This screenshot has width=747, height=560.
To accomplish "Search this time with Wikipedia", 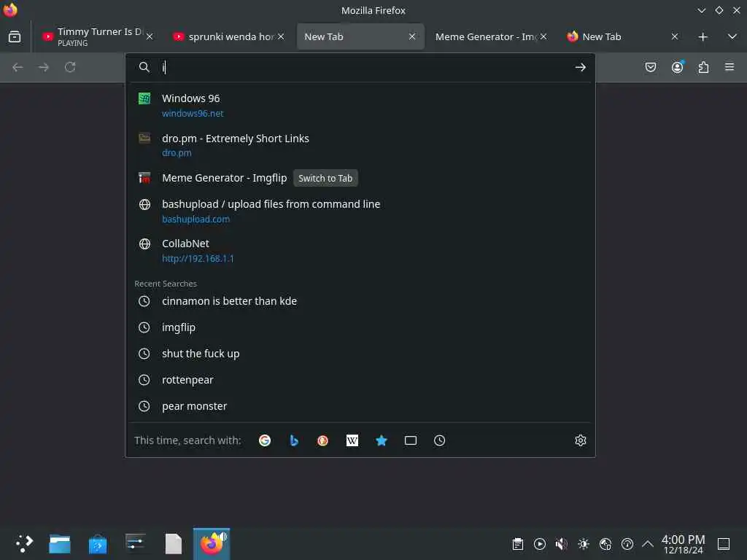I will pyautogui.click(x=352, y=440).
